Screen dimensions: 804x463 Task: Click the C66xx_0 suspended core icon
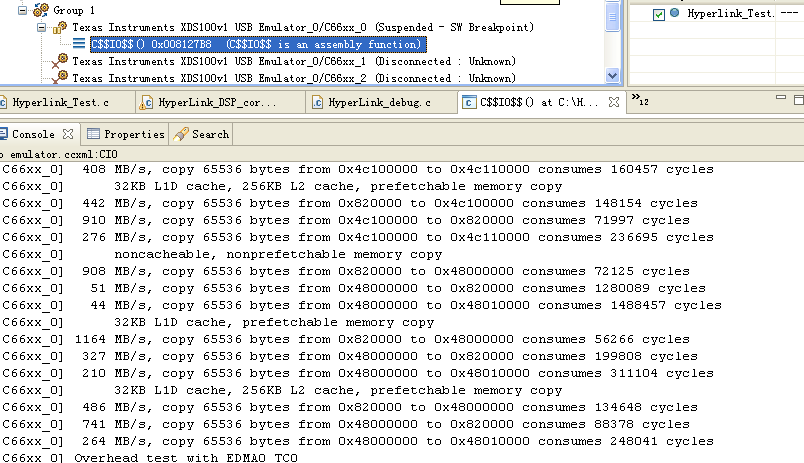[x=60, y=27]
